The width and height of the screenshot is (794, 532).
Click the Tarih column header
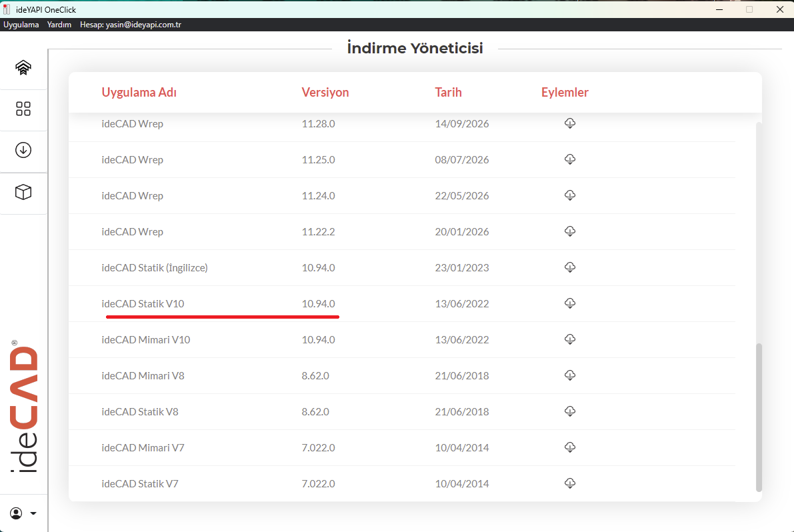[448, 92]
